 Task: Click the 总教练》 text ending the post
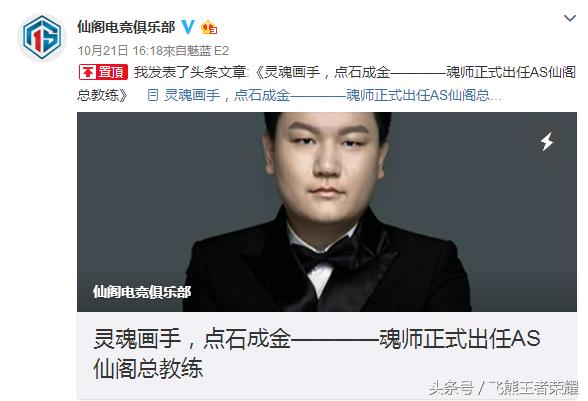click(x=103, y=95)
